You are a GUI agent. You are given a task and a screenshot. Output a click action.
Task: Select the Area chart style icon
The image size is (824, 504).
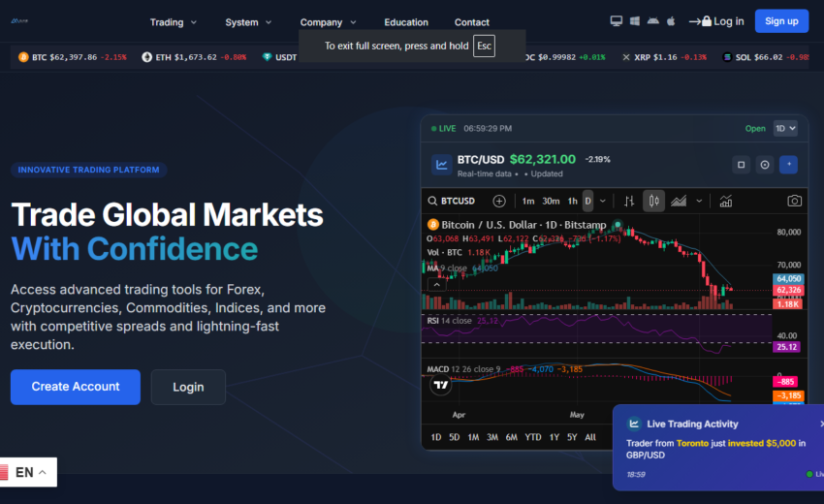tap(679, 201)
